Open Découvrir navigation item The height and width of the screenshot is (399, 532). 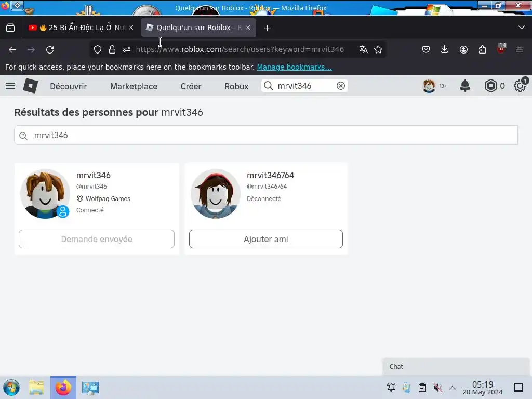coord(69,86)
